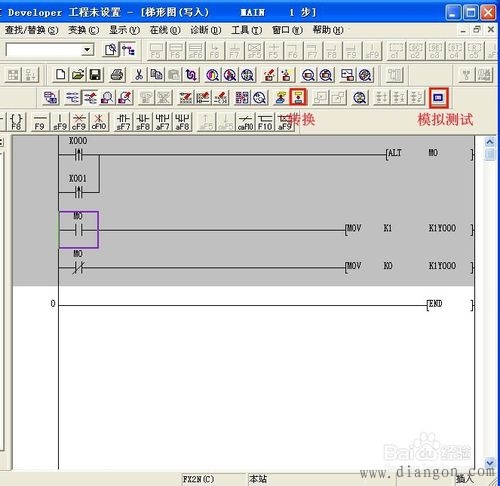Open the 诊断(D) diagnostics menu
This screenshot has height=486, width=500.
[206, 30]
